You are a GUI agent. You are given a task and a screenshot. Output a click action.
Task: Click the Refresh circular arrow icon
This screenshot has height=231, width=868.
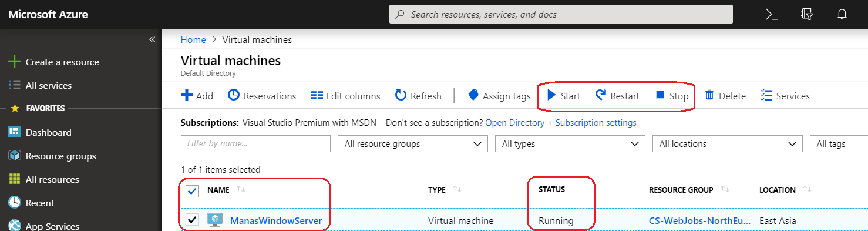[401, 95]
